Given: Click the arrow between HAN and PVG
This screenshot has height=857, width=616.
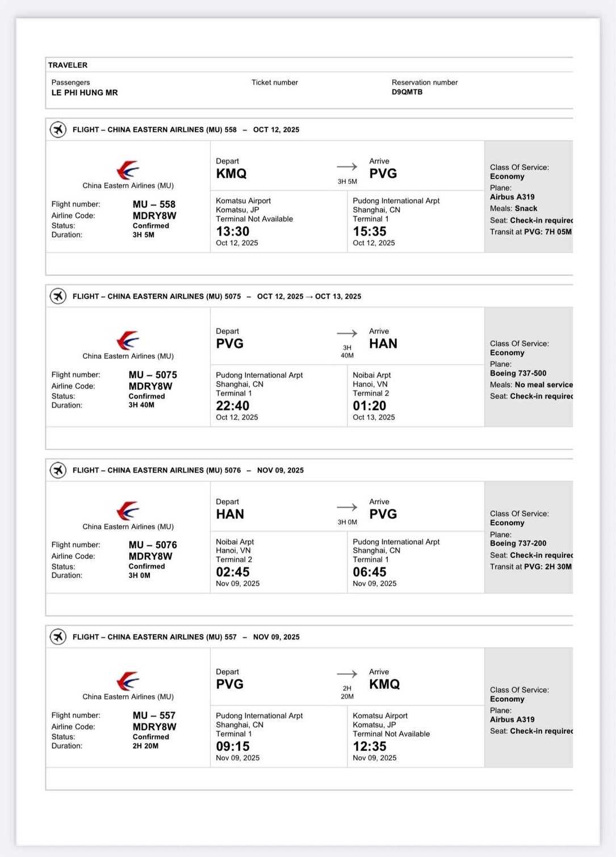Looking at the screenshot, I should pos(347,507).
